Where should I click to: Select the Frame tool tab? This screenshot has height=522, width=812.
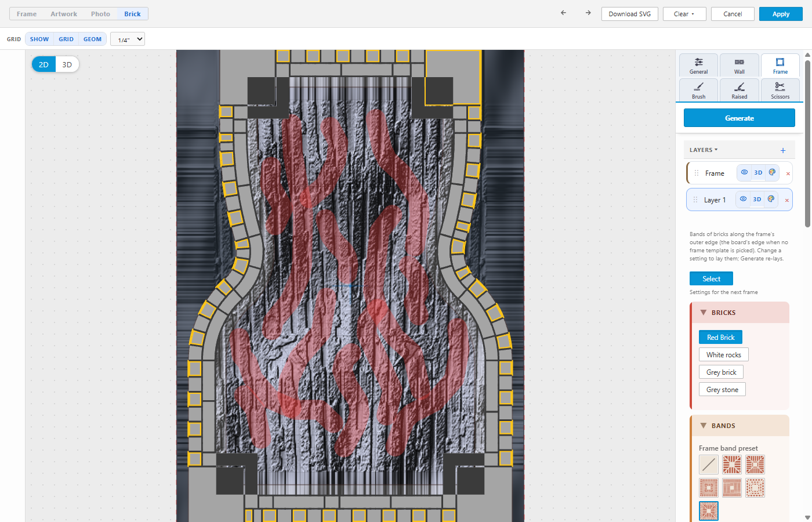click(780, 66)
